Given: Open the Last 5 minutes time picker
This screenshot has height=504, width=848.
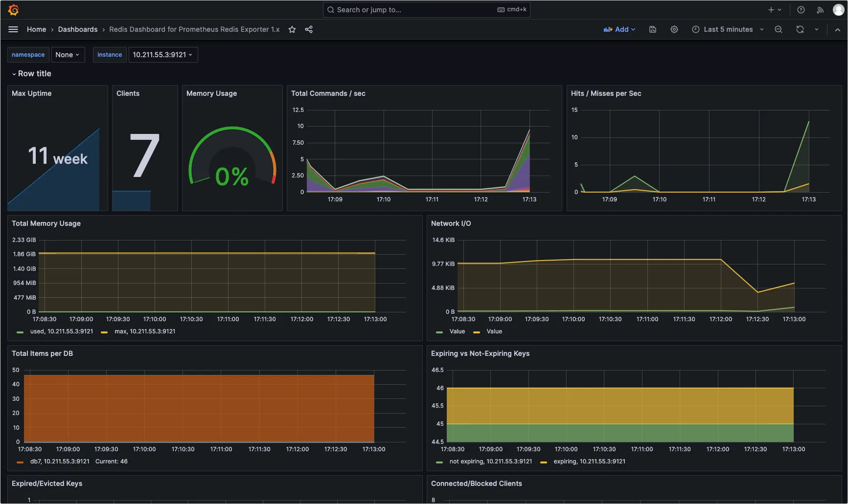Looking at the screenshot, I should pos(728,29).
